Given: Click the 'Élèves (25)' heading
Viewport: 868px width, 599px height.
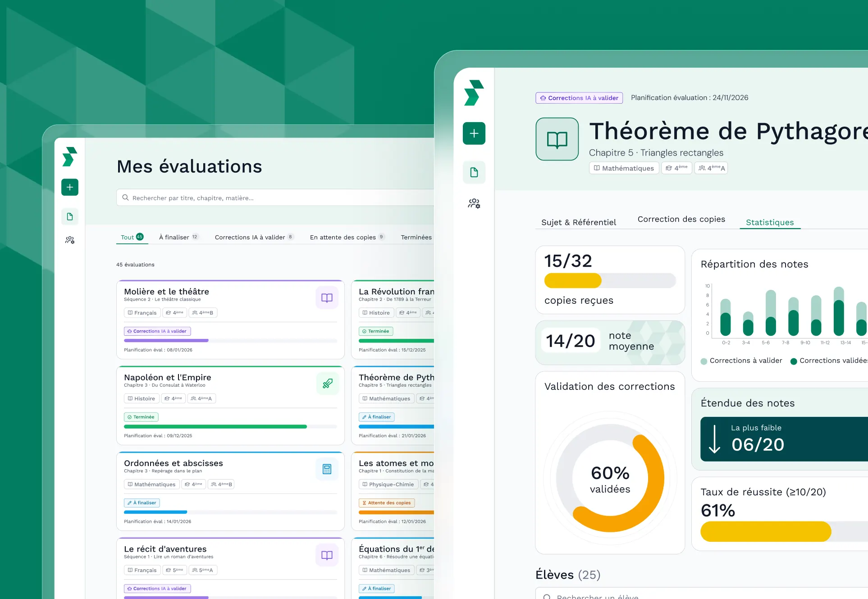Looking at the screenshot, I should pos(568,575).
